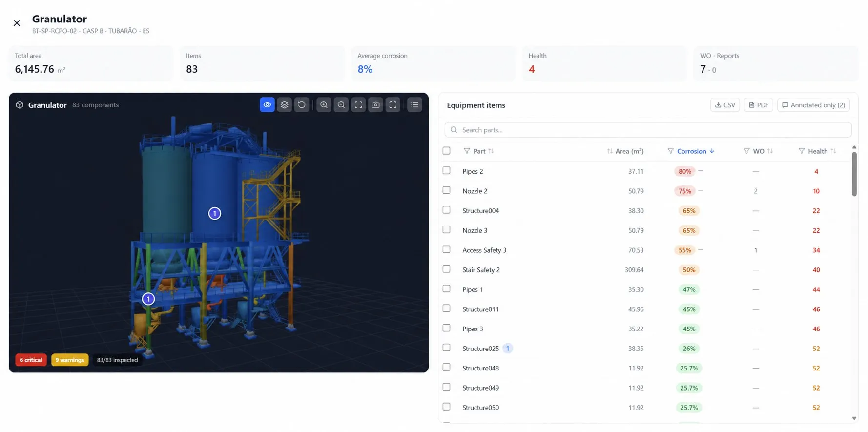
Task: Show Annotated only (2) items
Action: tap(813, 105)
